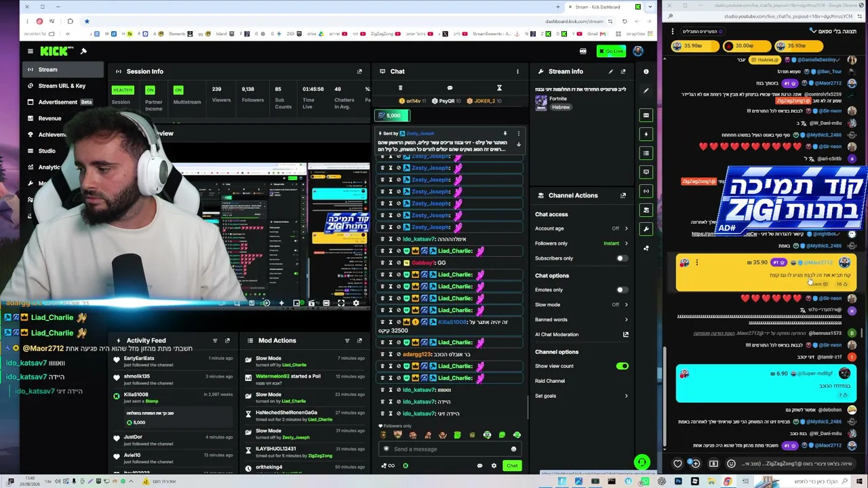Click the Fortnite category name
This screenshot has height=488, width=868.
coord(558,99)
